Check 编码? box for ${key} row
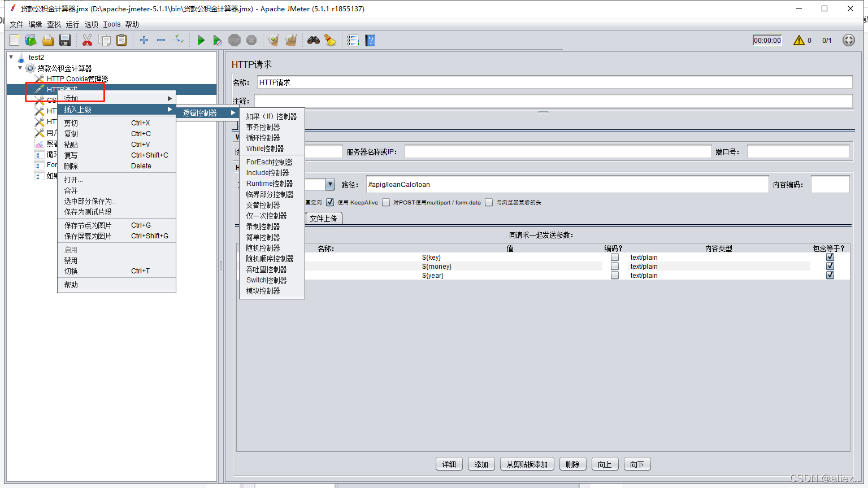Image resolution: width=868 pixels, height=488 pixels. click(615, 257)
